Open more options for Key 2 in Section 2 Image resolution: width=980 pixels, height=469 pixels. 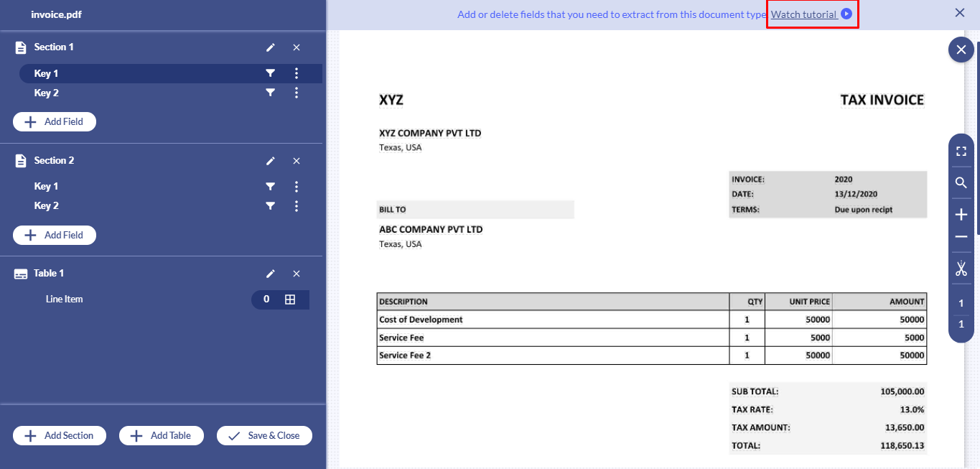point(297,206)
